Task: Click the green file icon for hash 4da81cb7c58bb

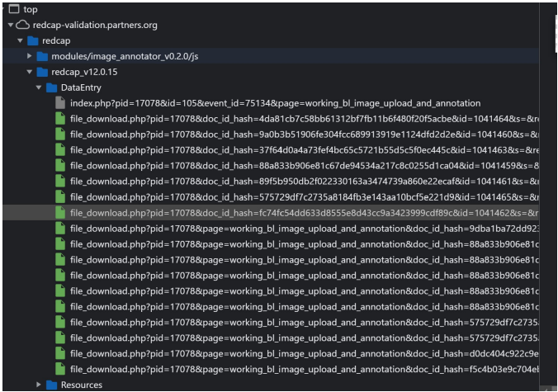Action: pos(60,119)
